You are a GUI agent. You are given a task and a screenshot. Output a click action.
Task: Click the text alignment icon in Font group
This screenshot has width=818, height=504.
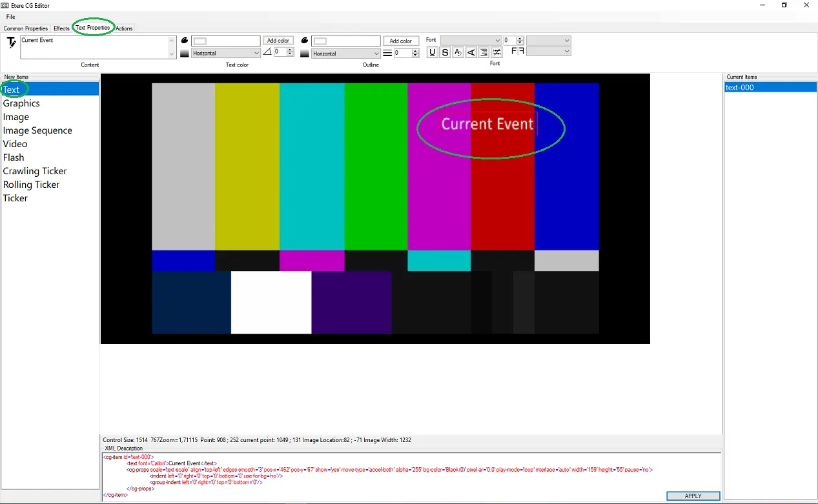point(484,53)
